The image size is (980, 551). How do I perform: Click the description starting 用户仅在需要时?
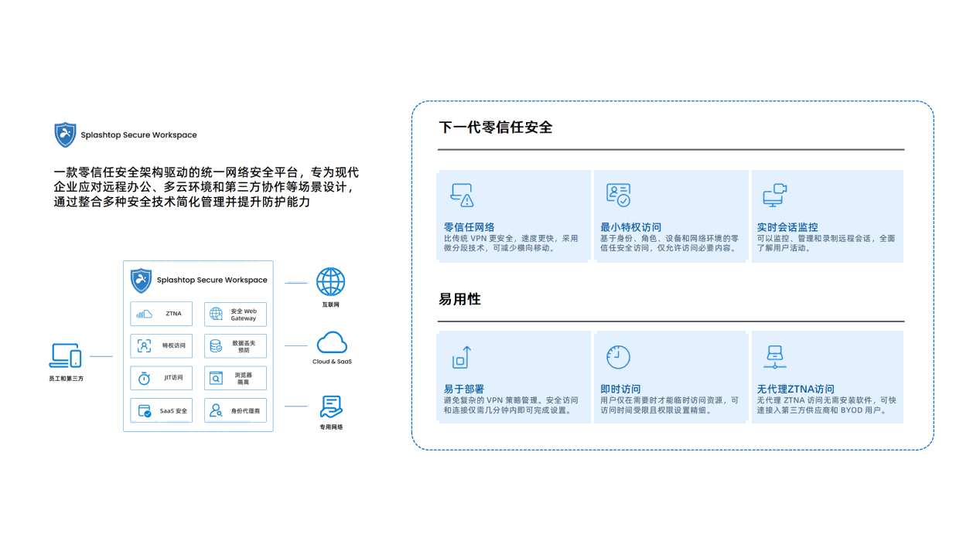click(x=670, y=405)
